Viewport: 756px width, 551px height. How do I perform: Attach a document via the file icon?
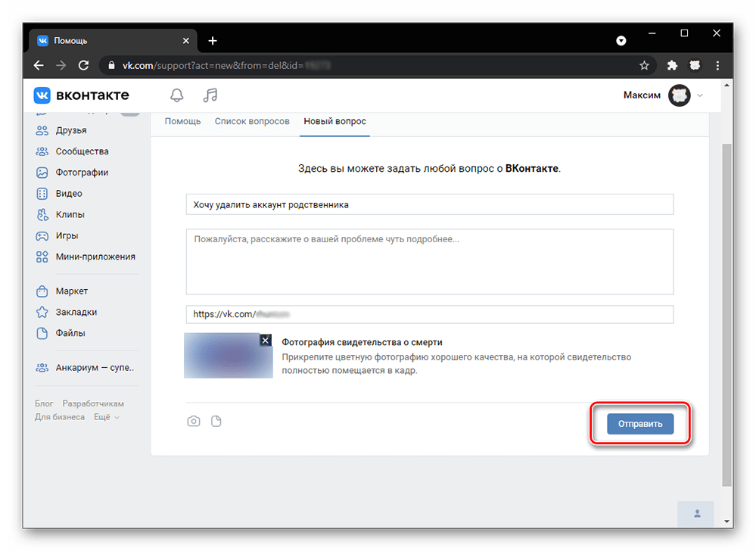pos(216,422)
